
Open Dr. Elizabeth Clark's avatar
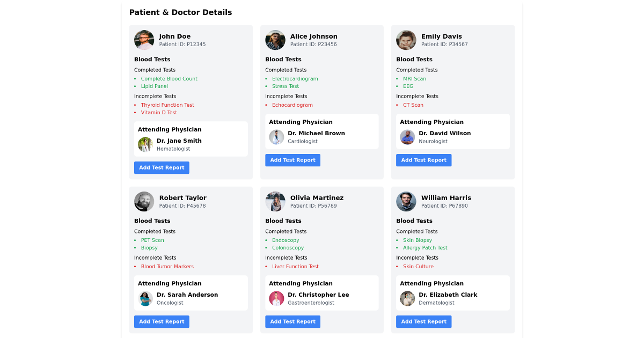tap(407, 299)
